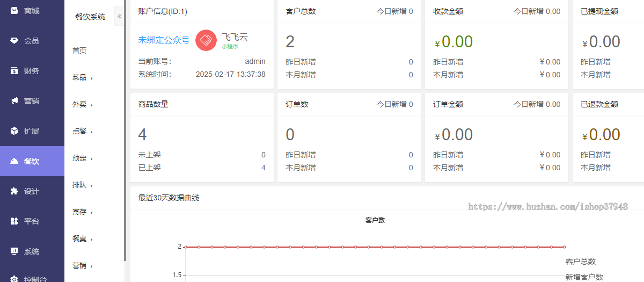
Task: Expand the 点餐 submenu arrow
Action: point(92,132)
